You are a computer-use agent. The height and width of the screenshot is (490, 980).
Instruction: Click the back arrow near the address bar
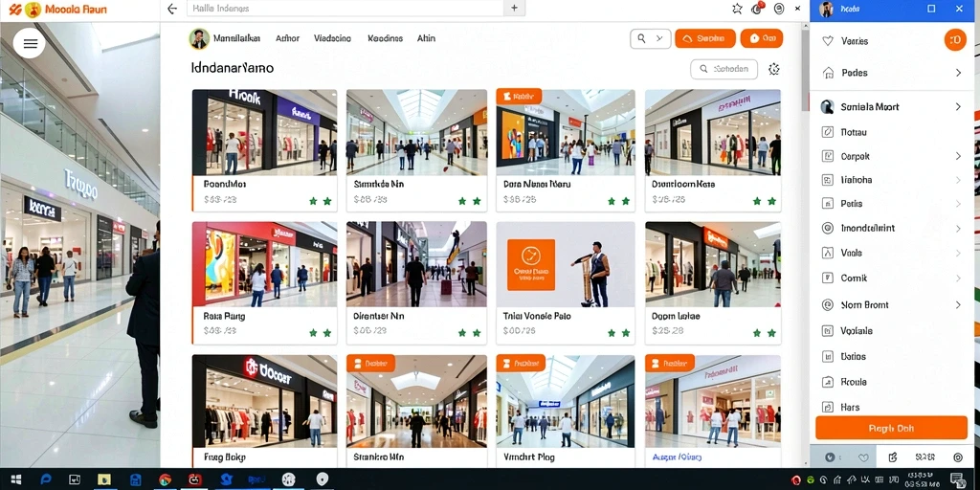172,9
